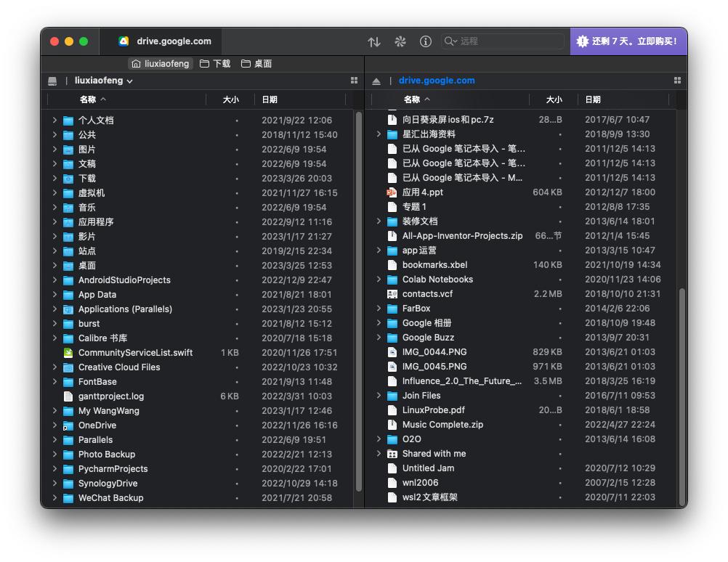This screenshot has height=562, width=728.
Task: Toggle grid view in right pane
Action: (677, 81)
